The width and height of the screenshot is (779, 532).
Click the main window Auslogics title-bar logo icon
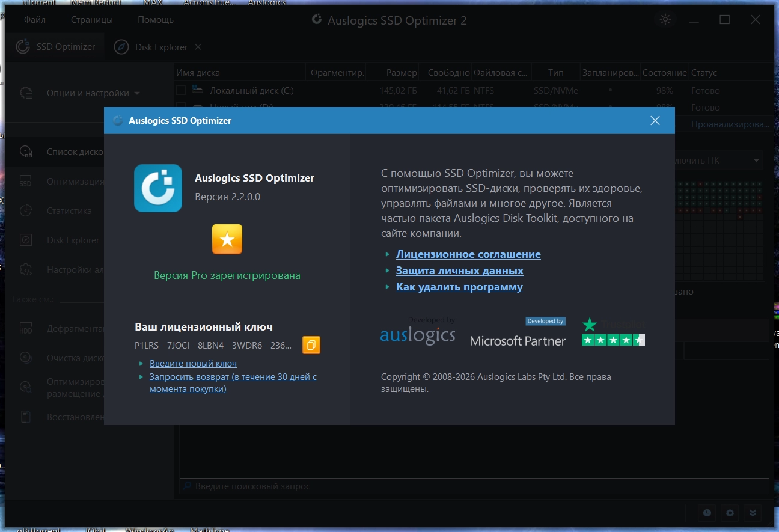point(316,20)
